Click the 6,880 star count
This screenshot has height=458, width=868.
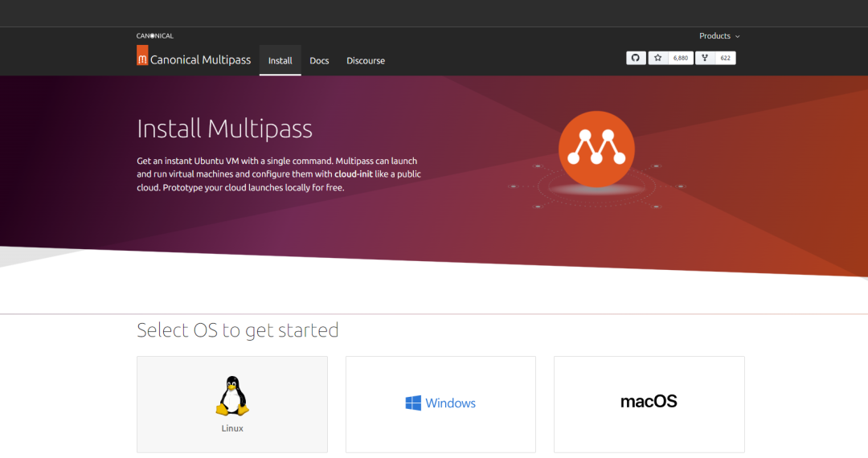[681, 58]
